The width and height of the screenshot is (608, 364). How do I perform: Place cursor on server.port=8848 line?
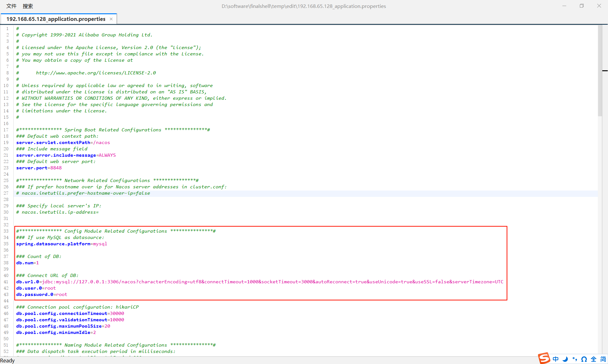coord(39,168)
